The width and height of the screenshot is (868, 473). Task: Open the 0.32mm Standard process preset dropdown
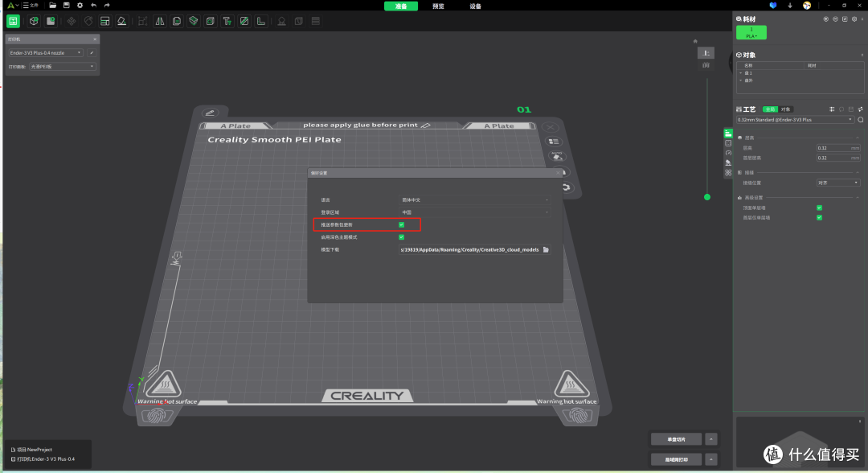coord(795,120)
